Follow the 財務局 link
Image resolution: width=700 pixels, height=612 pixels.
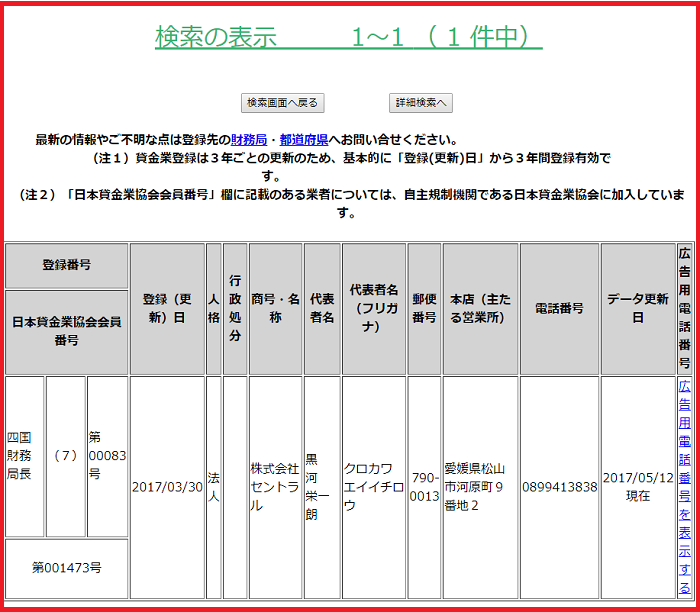249,140
